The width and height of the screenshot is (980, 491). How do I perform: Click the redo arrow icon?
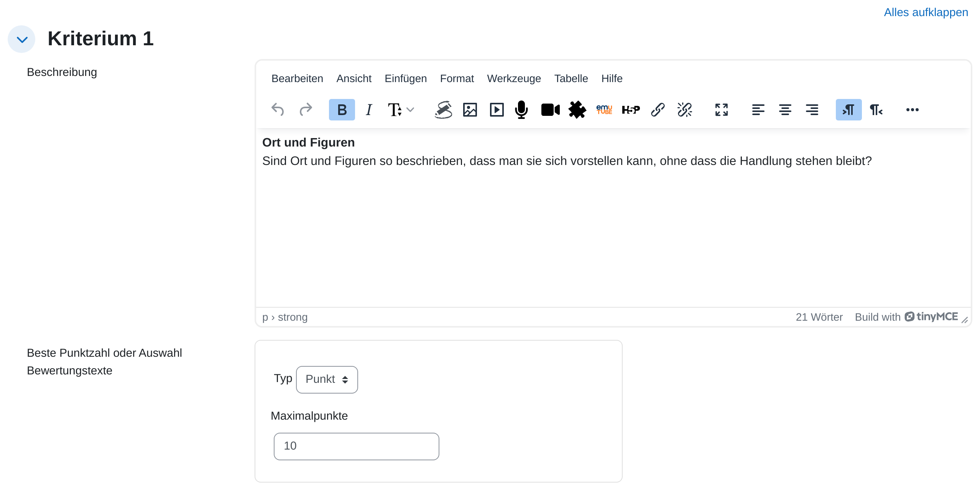pyautogui.click(x=305, y=110)
